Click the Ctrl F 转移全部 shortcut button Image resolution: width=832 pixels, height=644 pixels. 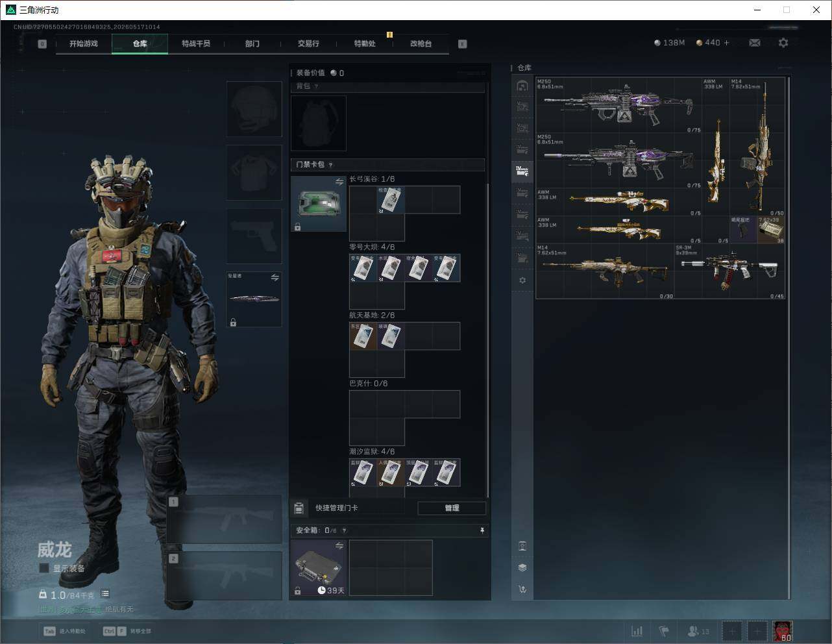point(127,631)
